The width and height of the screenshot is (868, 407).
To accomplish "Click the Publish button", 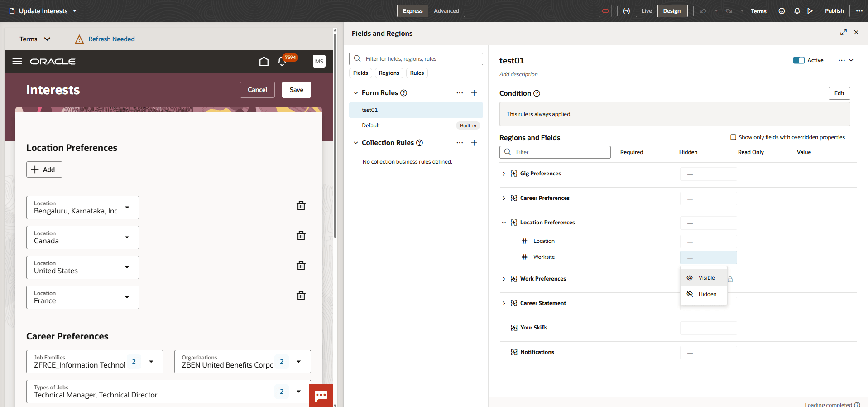I will (x=834, y=11).
